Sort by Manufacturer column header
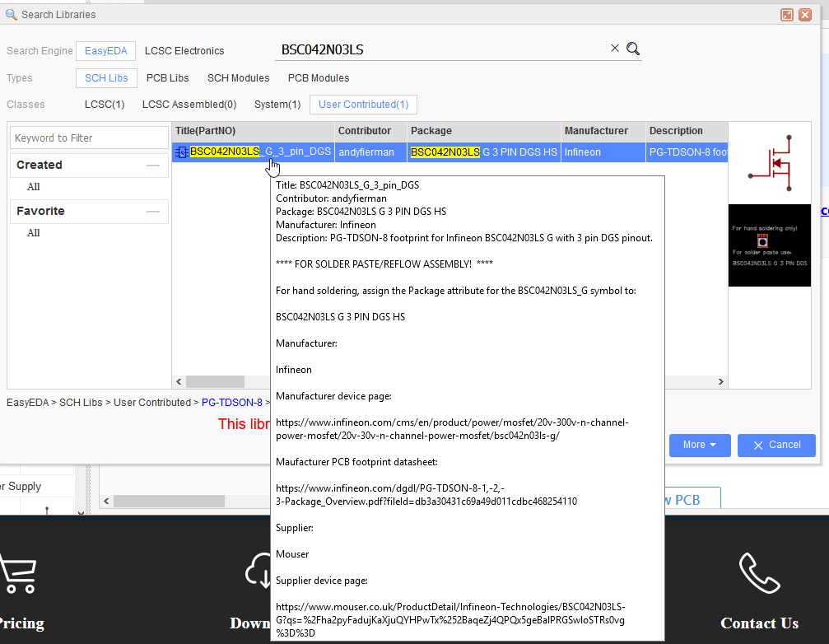The height and width of the screenshot is (644, 829). pyautogui.click(x=603, y=131)
